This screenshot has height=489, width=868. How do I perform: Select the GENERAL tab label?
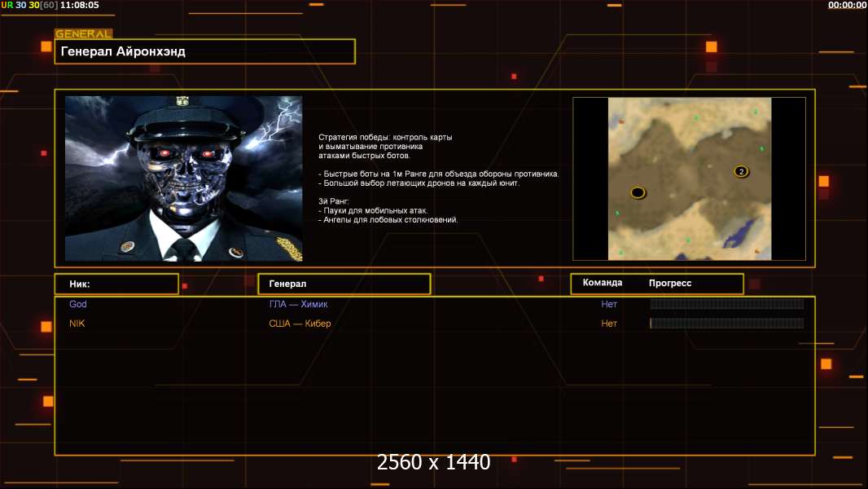pyautogui.click(x=83, y=34)
